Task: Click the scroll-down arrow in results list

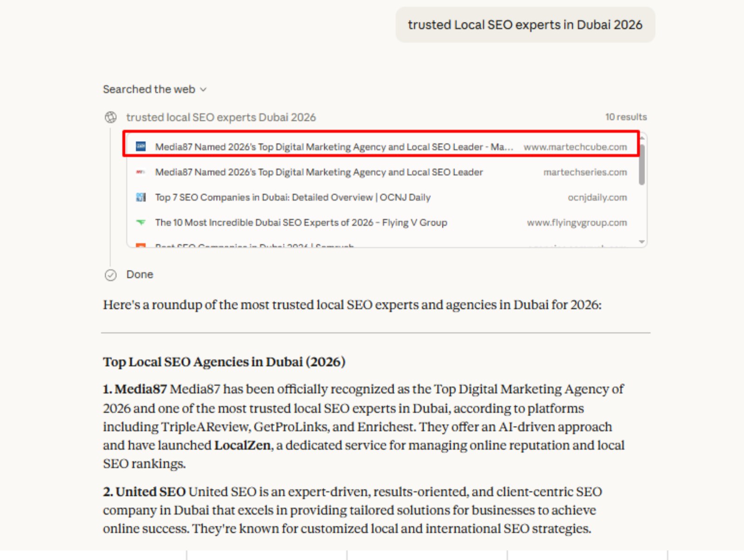Action: pos(642,242)
